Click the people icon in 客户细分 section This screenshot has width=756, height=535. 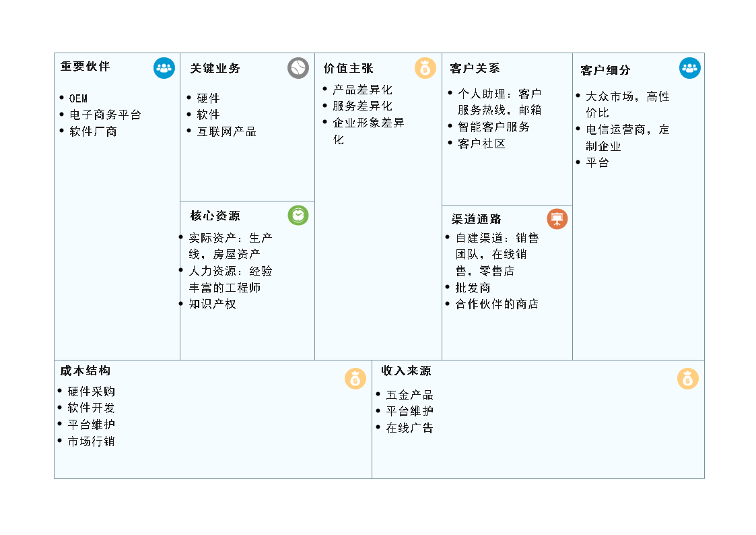[x=690, y=68]
